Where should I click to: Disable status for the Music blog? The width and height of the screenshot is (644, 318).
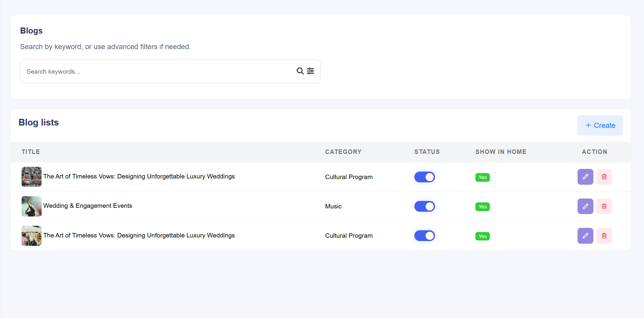coord(424,206)
